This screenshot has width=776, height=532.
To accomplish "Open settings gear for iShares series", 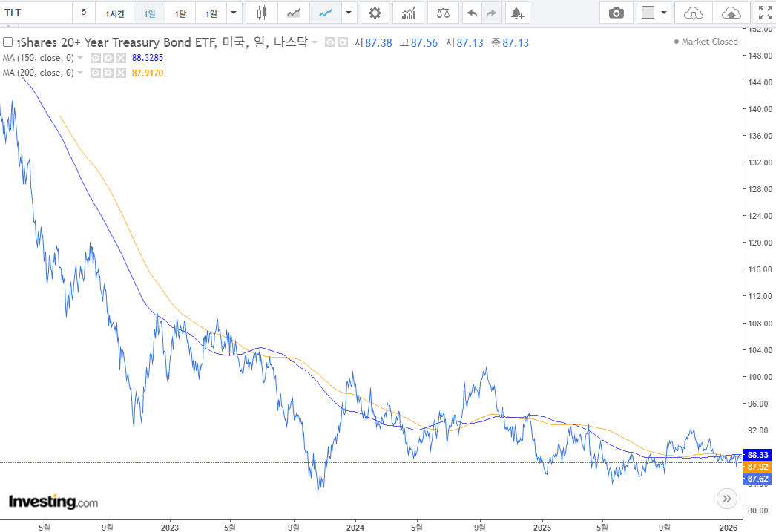I will tap(343, 42).
